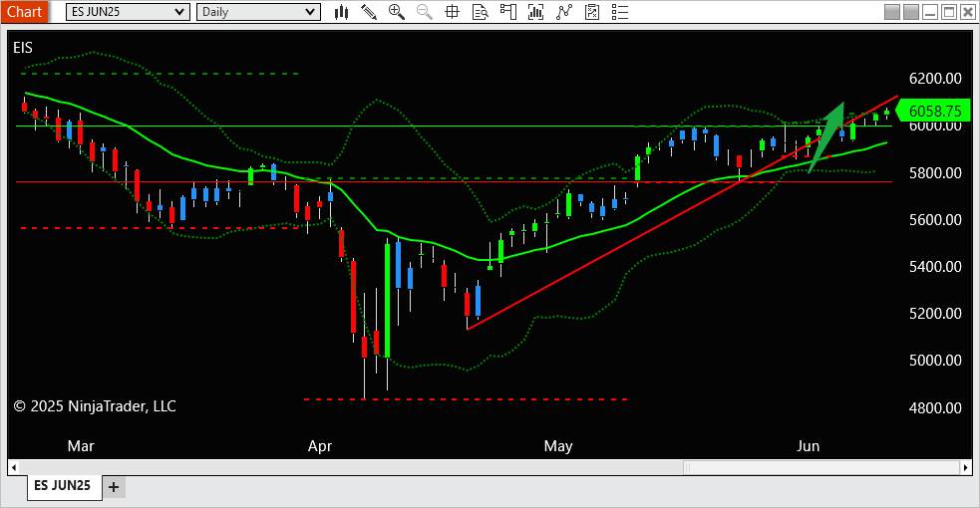Click the Mar time axis label
This screenshot has width=980, height=508.
coord(81,446)
